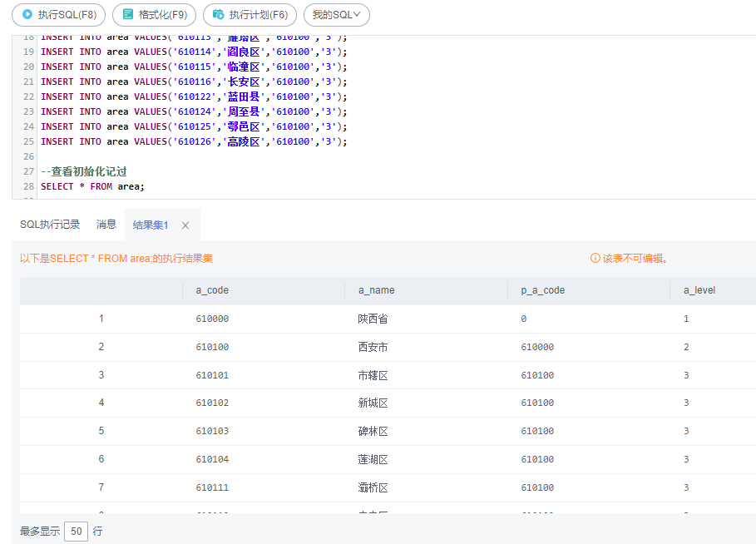This screenshot has width=756, height=544.
Task: Click the a_level column header
Action: point(699,290)
